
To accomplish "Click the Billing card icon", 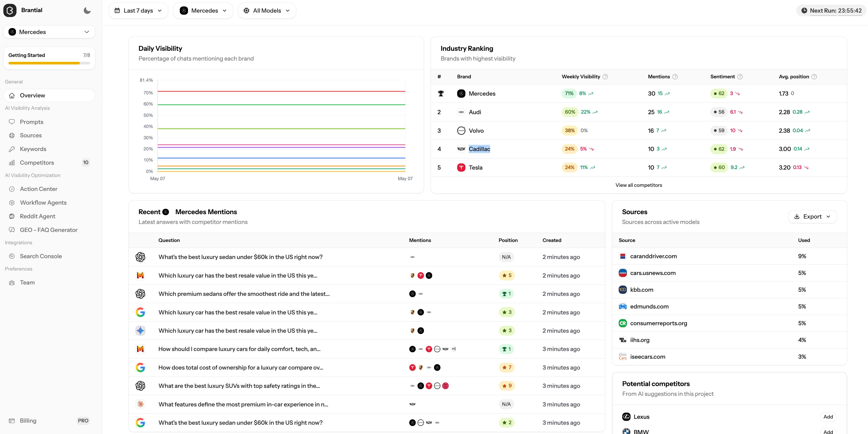I will [x=12, y=421].
